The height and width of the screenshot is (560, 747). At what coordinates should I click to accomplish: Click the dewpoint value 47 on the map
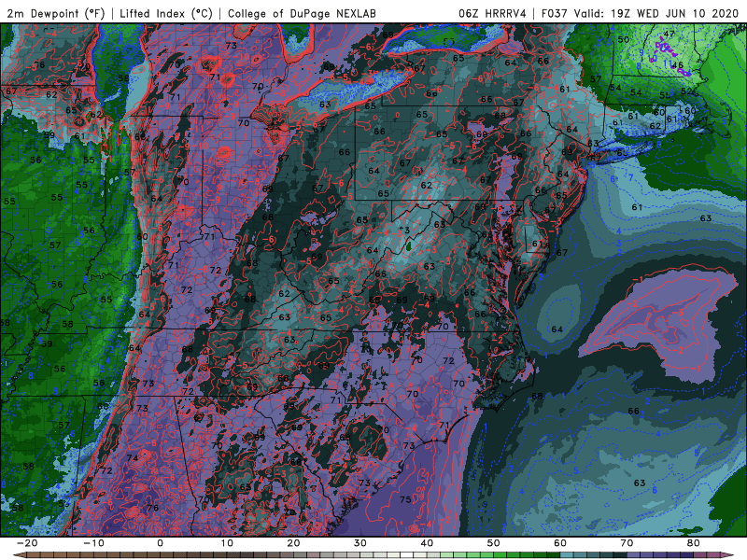669,35
